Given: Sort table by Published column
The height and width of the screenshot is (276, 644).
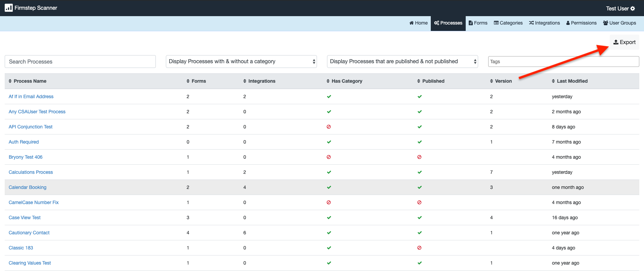Looking at the screenshot, I should 431,81.
